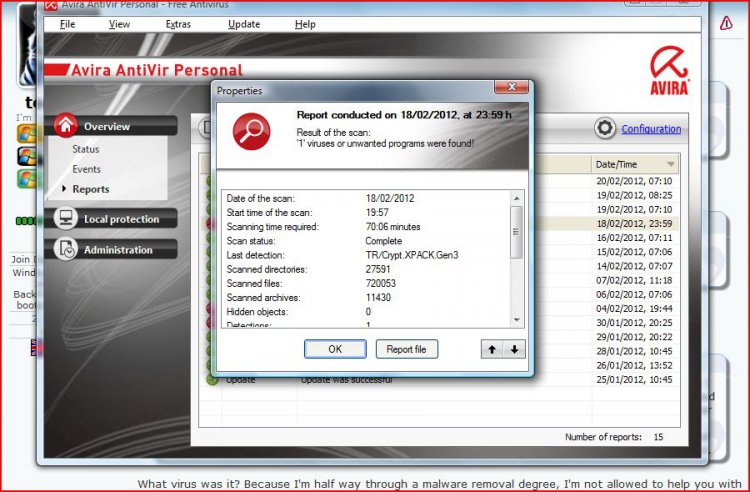This screenshot has width=750, height=492.
Task: Select report dated 26/01/2012, 13:52
Action: 634,365
